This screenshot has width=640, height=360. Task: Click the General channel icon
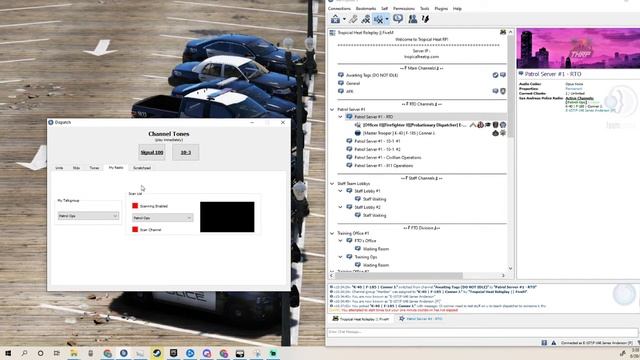tap(341, 83)
